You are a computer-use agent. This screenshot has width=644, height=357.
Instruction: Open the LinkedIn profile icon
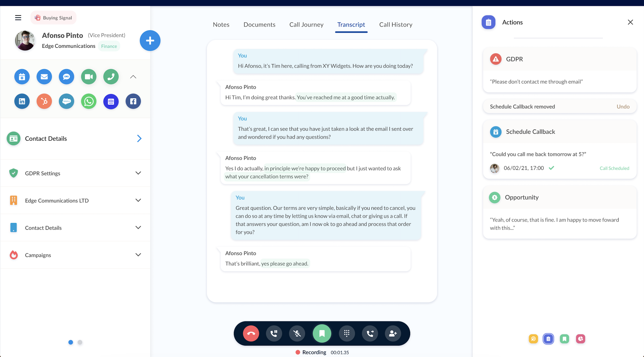coord(22,101)
